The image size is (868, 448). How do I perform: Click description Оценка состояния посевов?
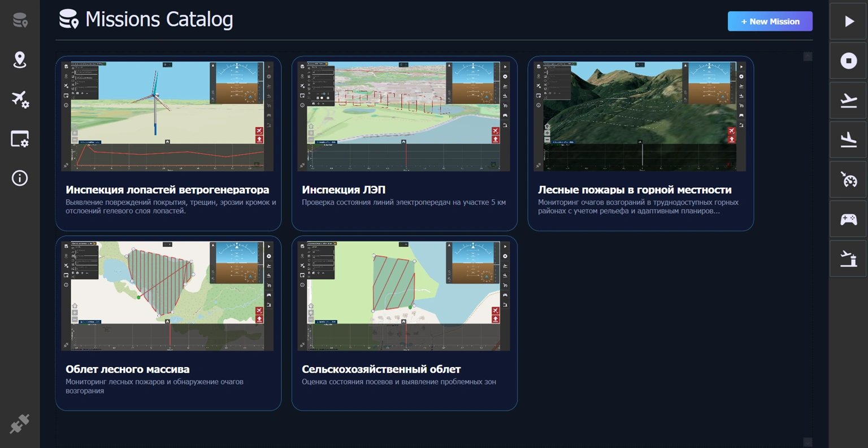coord(399,382)
